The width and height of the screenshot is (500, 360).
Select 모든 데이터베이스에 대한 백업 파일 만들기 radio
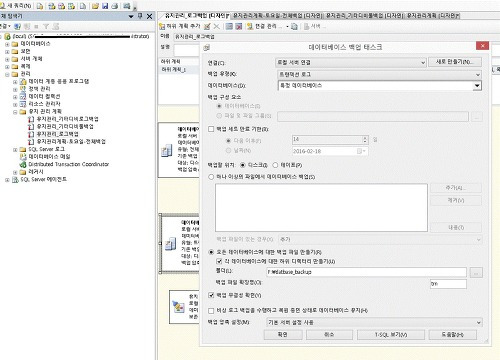[x=211, y=252]
